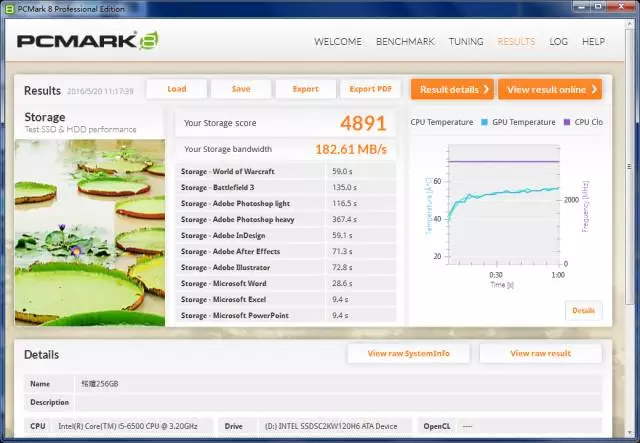
Task: Click the temperature chart area
Action: (504, 204)
